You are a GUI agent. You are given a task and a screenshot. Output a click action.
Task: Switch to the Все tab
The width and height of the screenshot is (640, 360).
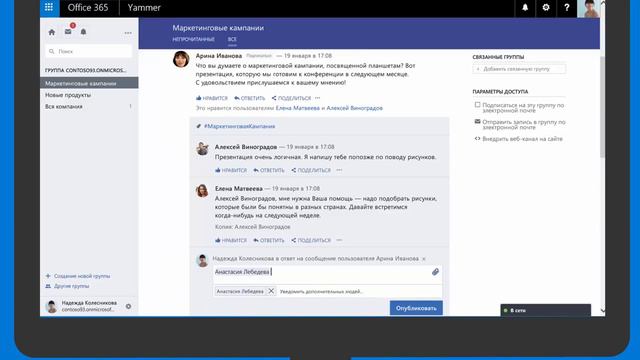tap(232, 39)
